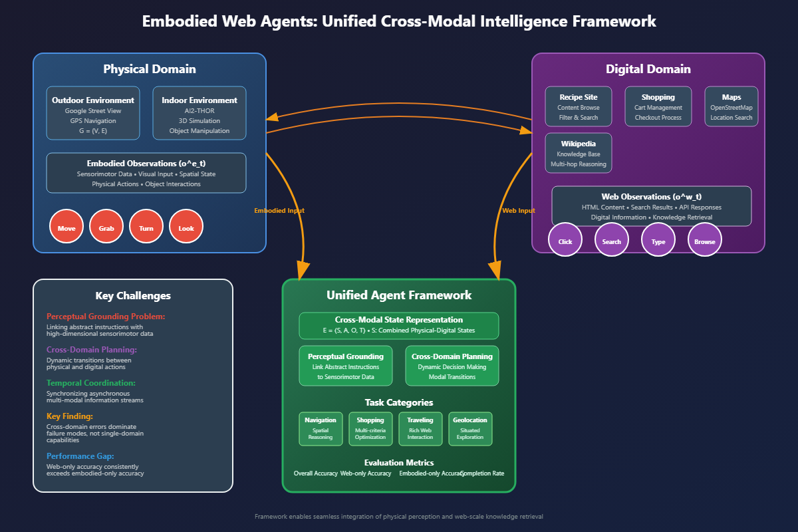Click the Grab action icon
The image size is (798, 532).
(106, 226)
